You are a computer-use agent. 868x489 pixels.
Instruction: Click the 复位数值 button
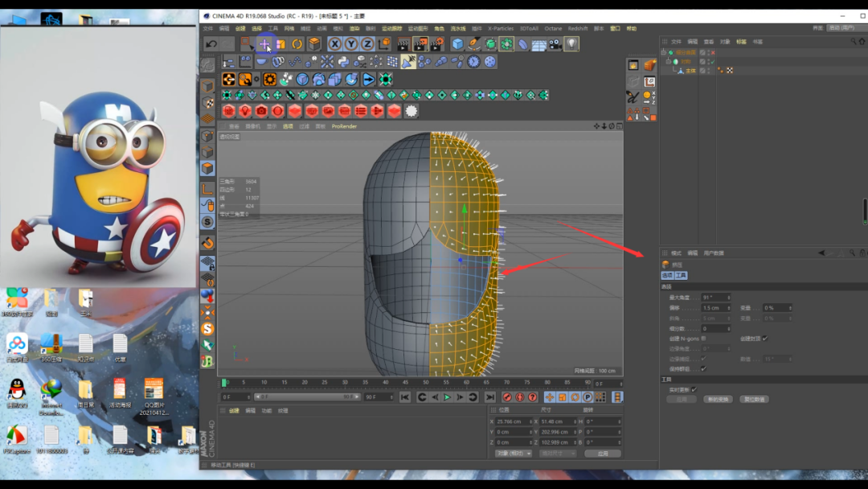pyautogui.click(x=754, y=399)
